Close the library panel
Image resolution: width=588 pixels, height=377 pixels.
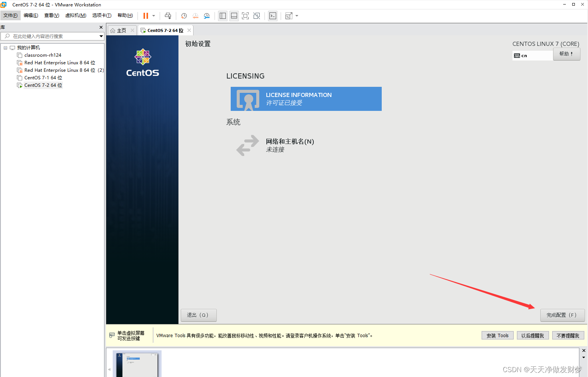[x=101, y=27]
